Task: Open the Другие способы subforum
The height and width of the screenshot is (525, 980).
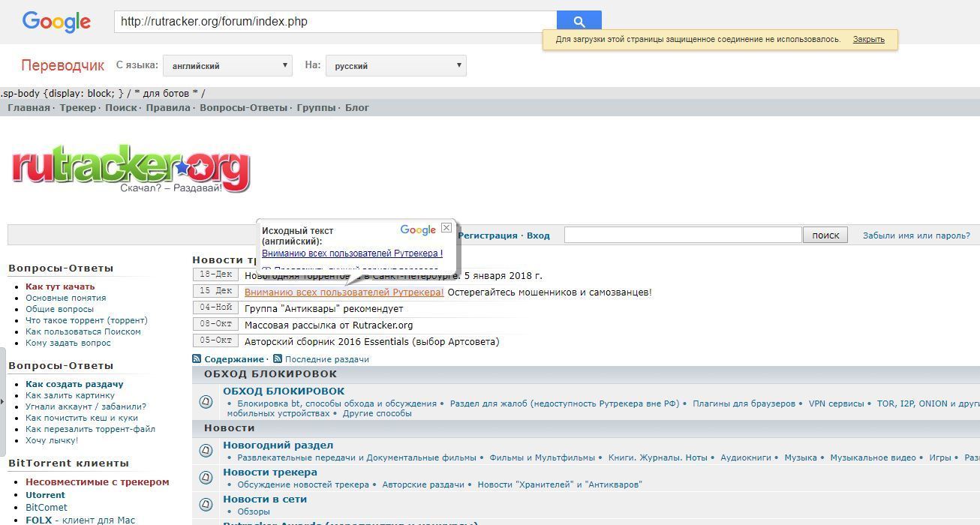Action: (377, 413)
